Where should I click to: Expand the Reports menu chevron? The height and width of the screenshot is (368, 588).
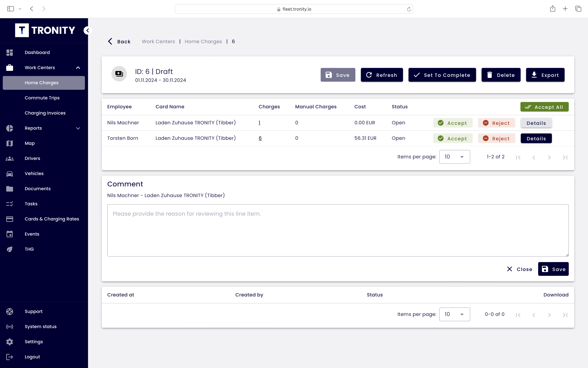(x=78, y=128)
